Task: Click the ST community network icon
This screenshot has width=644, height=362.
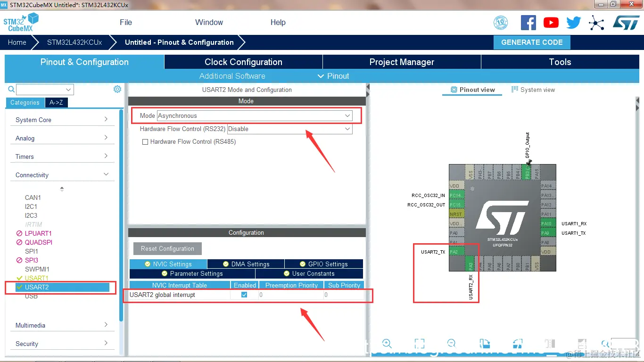Action: [596, 23]
